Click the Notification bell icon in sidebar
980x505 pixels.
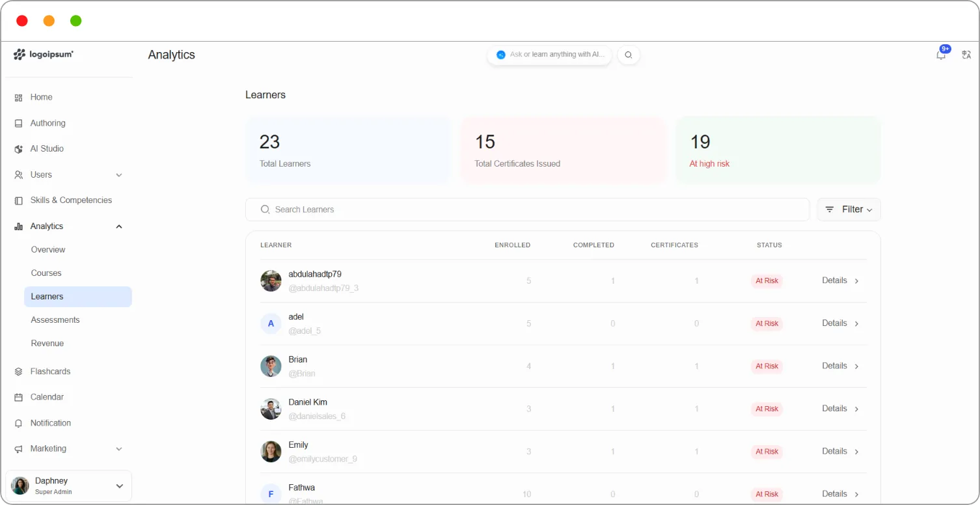pos(18,423)
